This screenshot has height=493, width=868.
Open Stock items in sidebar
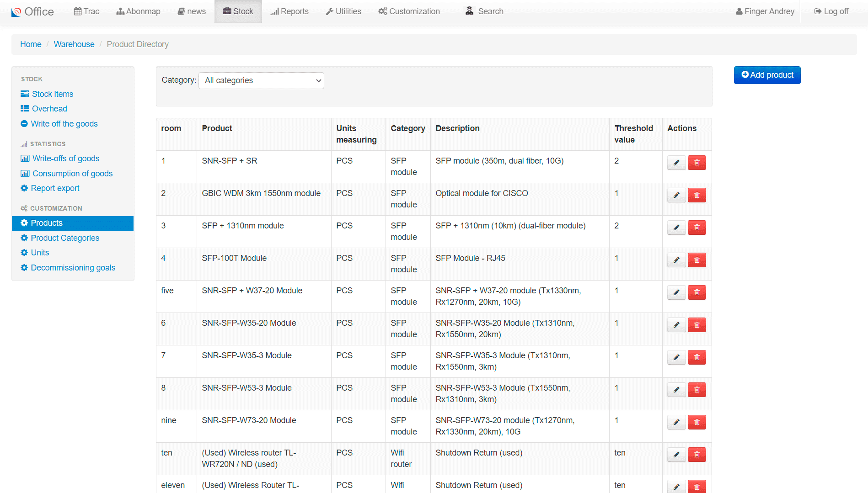coord(47,94)
